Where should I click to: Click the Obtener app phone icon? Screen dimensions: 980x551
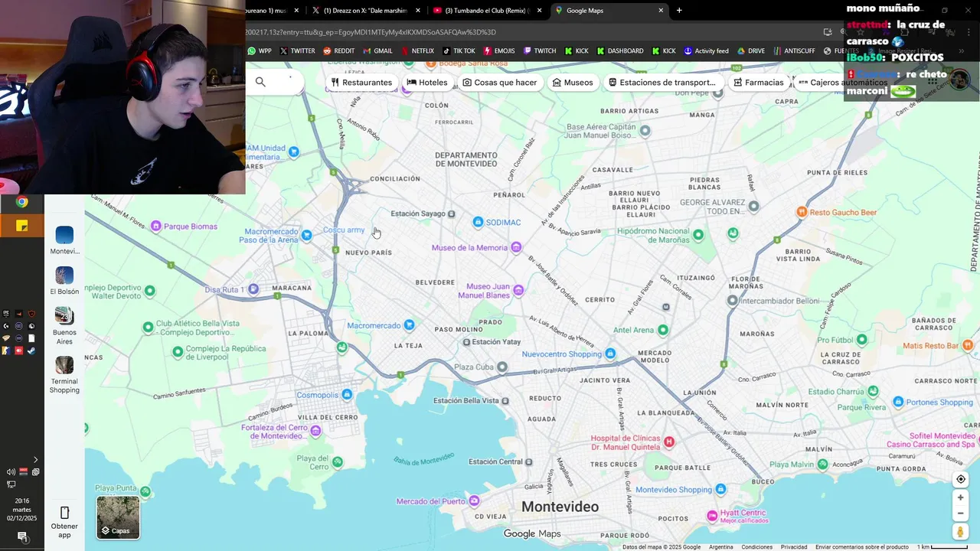(x=64, y=513)
